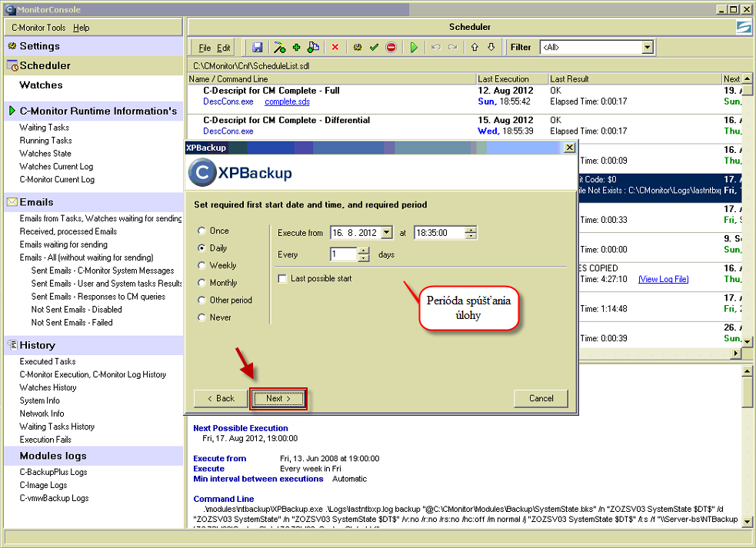Click the details pane scrollbar up arrow
The height and width of the screenshot is (548, 756).
tap(747, 370)
